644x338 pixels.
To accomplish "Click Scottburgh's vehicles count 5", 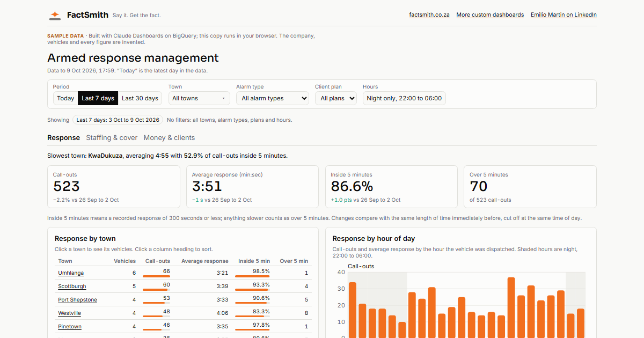I will pos(134,286).
